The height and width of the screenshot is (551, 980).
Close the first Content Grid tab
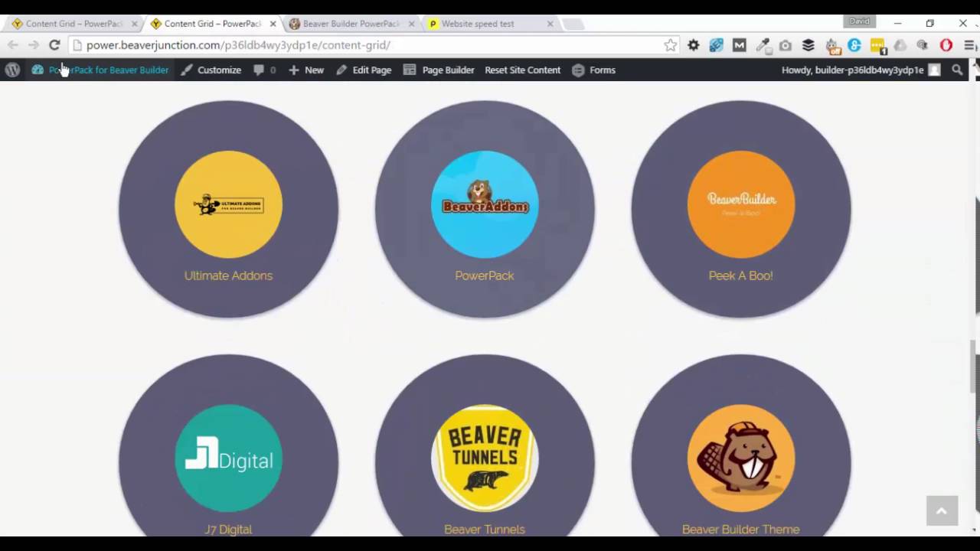[x=134, y=24]
